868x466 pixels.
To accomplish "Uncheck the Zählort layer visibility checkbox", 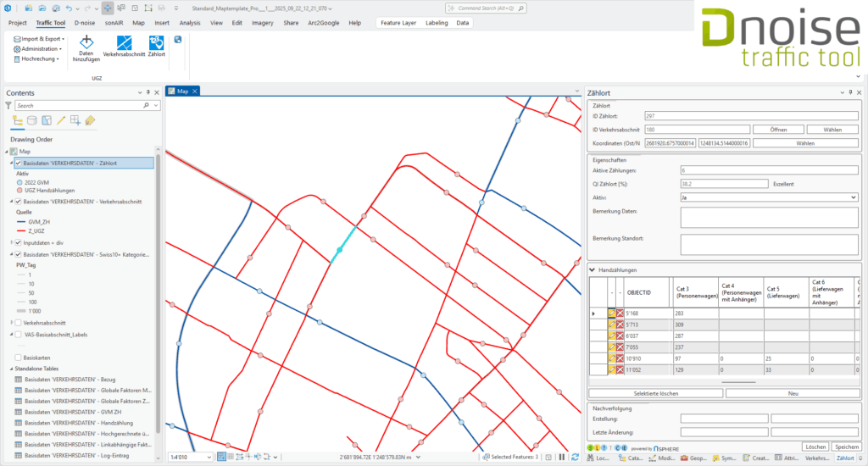I will pyautogui.click(x=19, y=163).
